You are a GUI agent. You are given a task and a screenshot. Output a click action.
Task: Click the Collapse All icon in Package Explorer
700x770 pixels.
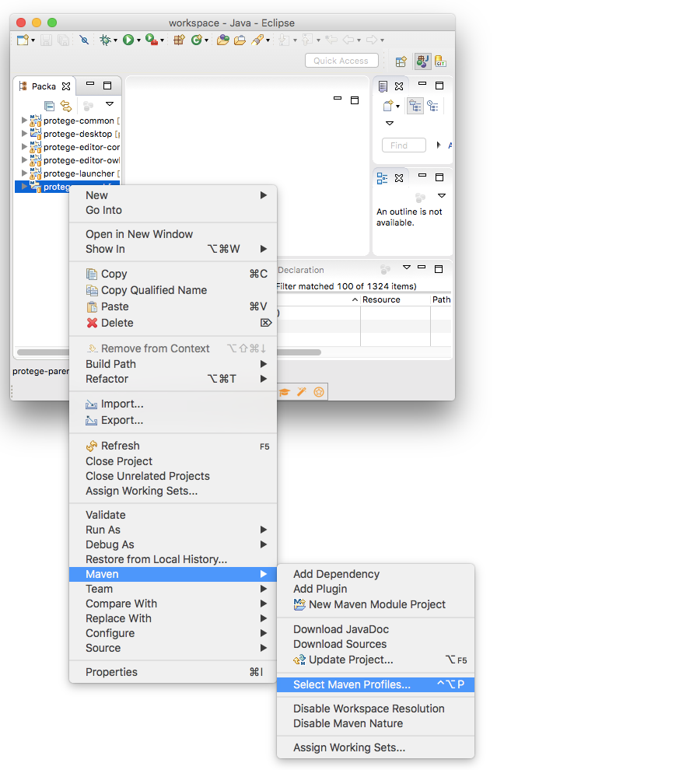(49, 106)
